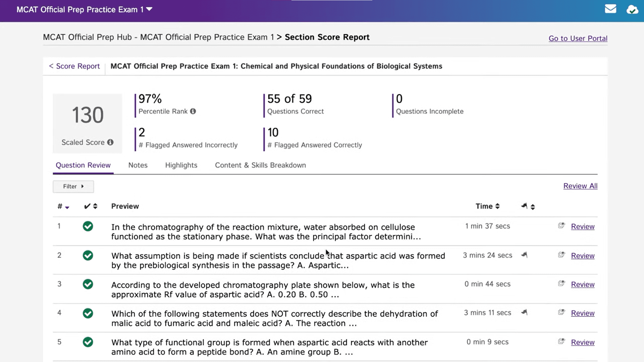Expand the Filter options
Image resolution: width=644 pixels, height=362 pixels.
73,186
